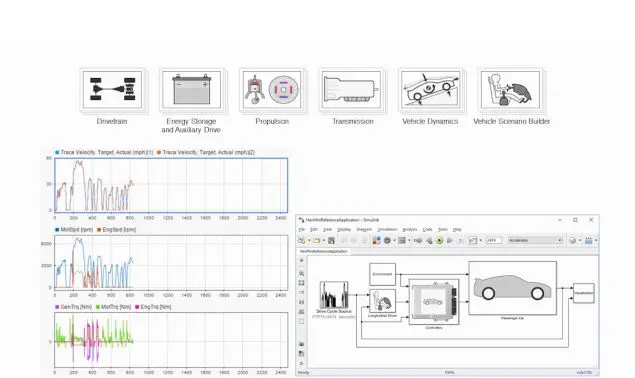This screenshot has width=635, height=378.
Task: Click the Back navigation arrow in Simulink toolbar
Action: tap(343, 240)
